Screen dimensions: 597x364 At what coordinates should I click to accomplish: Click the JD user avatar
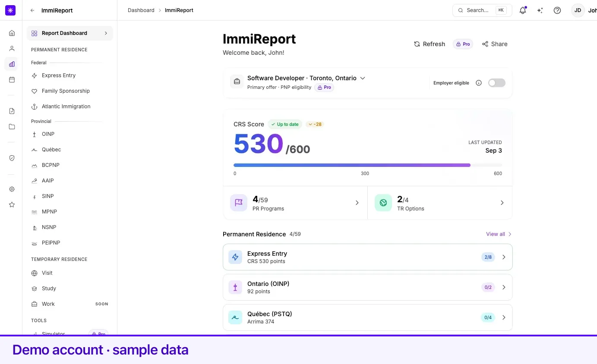coord(578,10)
